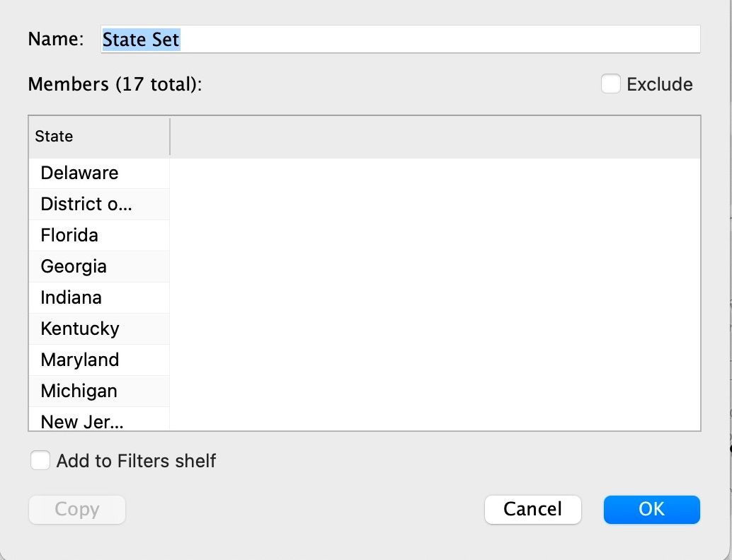Enable the Exclude checkbox

tap(611, 84)
